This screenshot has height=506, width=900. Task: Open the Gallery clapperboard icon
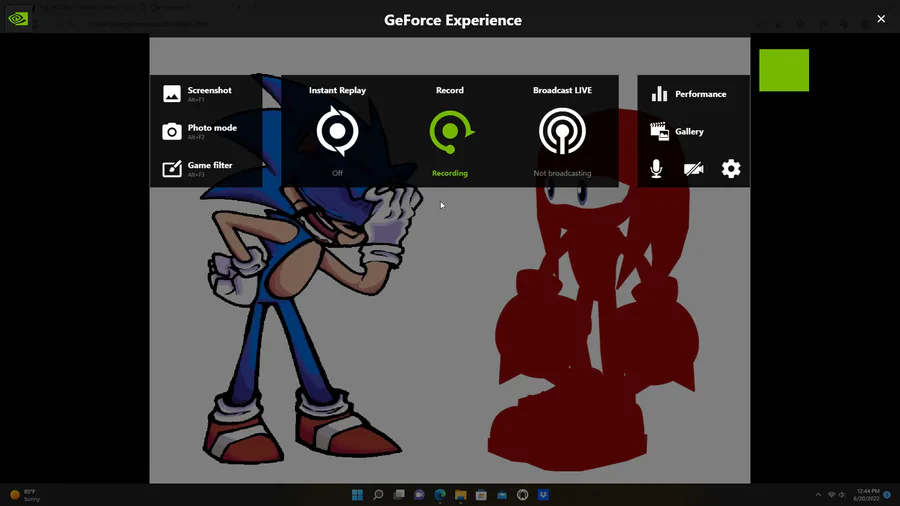coord(660,131)
